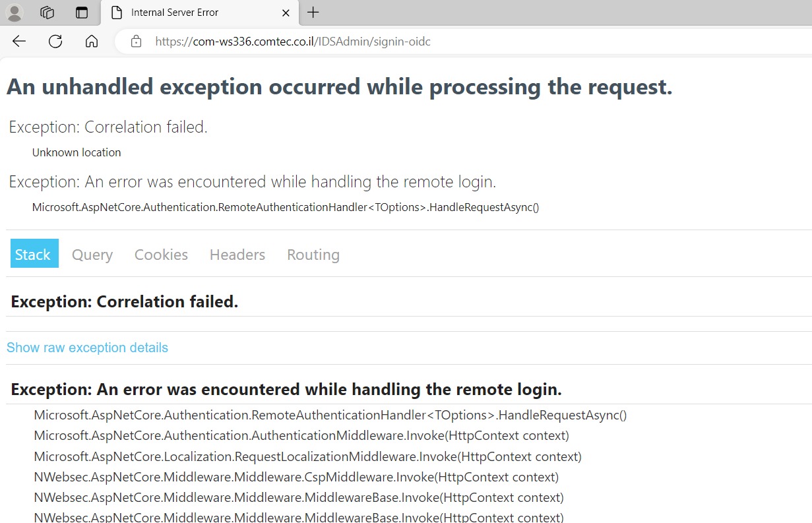This screenshot has width=812, height=523.
Task: Switch to the Routing tab
Action: [x=313, y=254]
